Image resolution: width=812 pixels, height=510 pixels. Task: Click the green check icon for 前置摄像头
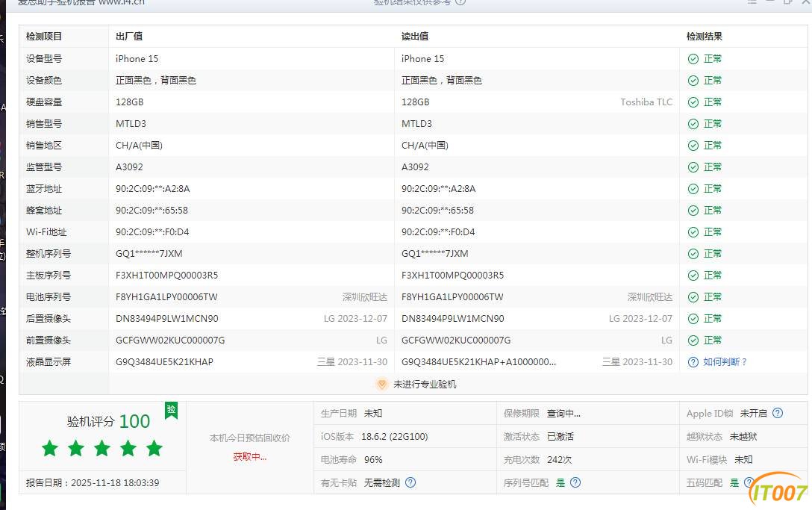tap(693, 340)
